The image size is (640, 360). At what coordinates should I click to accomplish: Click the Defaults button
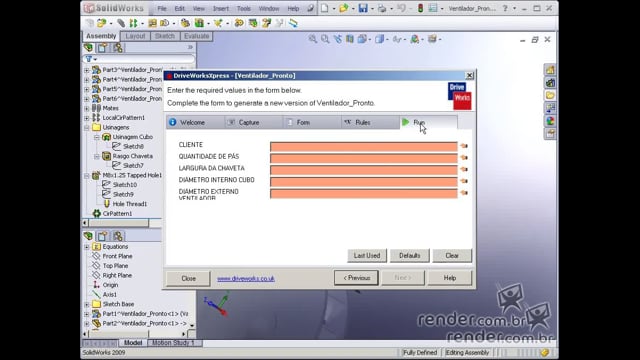409,256
